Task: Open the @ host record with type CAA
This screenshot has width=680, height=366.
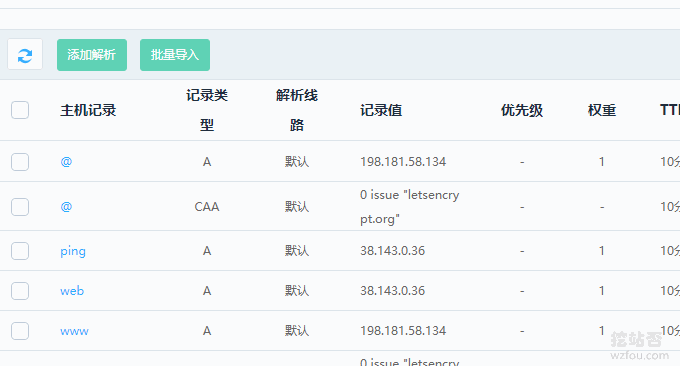Action: point(66,207)
